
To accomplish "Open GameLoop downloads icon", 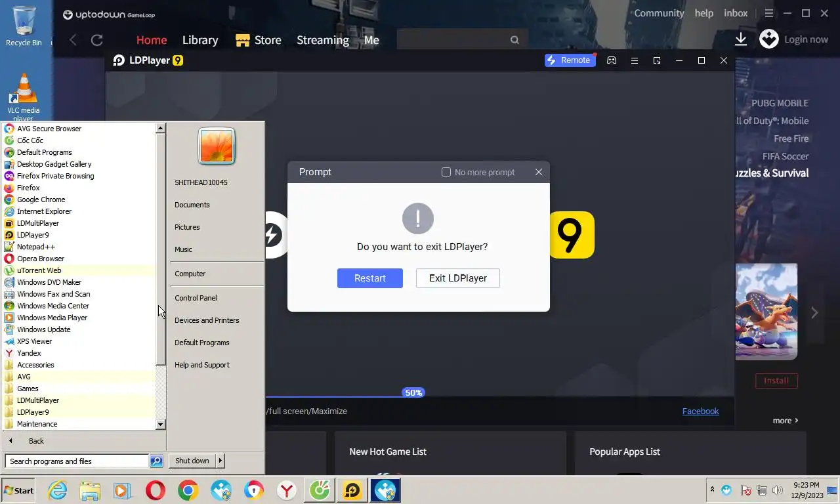I will click(741, 39).
